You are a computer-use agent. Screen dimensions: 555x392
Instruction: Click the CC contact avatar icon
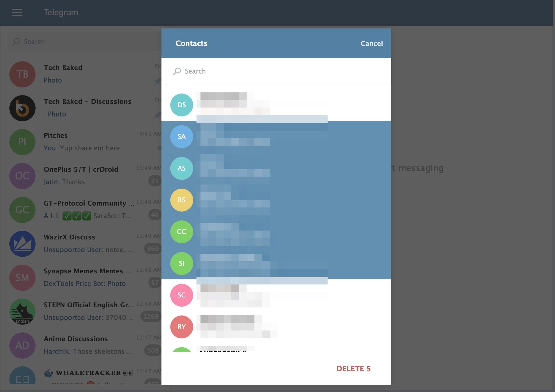[181, 232]
